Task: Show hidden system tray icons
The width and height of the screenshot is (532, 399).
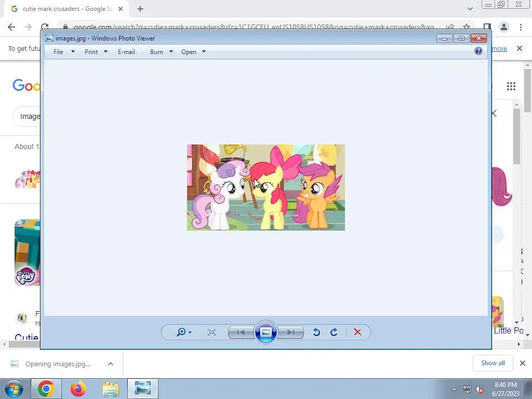Action: tap(454, 389)
